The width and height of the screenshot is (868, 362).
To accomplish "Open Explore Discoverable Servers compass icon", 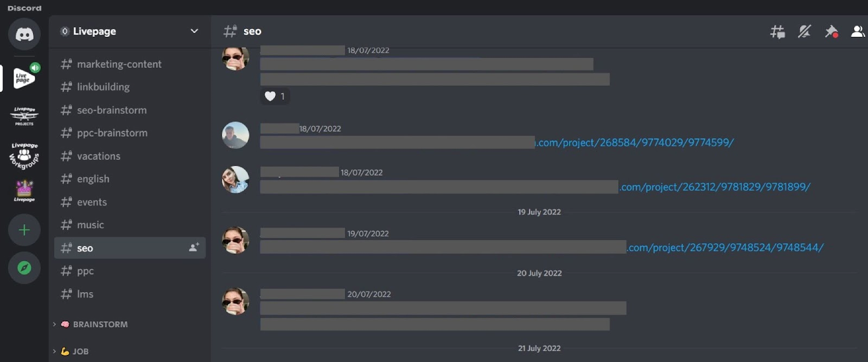I will [x=24, y=268].
